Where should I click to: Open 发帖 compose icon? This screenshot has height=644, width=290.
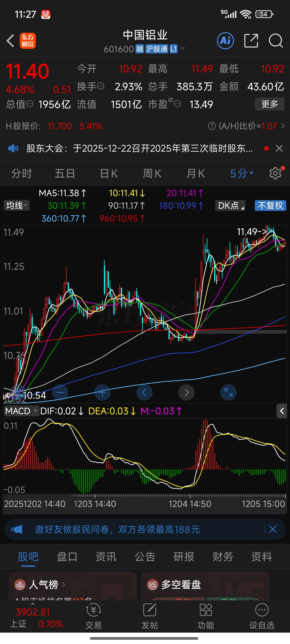[x=150, y=616]
